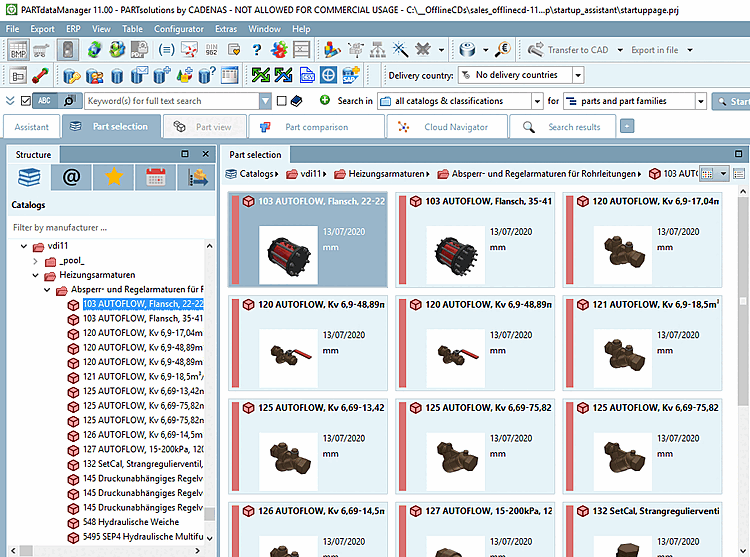
Task: Click the green plus icon beside Search in
Action: tap(325, 101)
